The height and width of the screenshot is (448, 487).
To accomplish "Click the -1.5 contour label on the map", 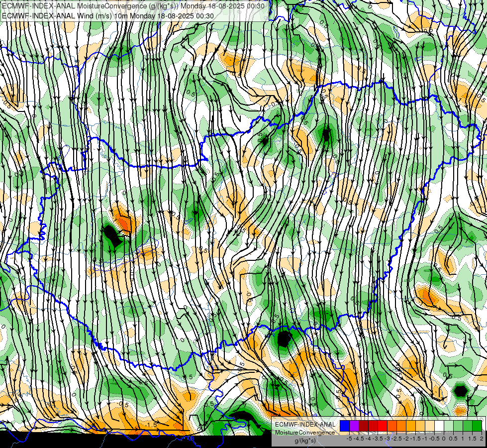I will [x=151, y=425].
